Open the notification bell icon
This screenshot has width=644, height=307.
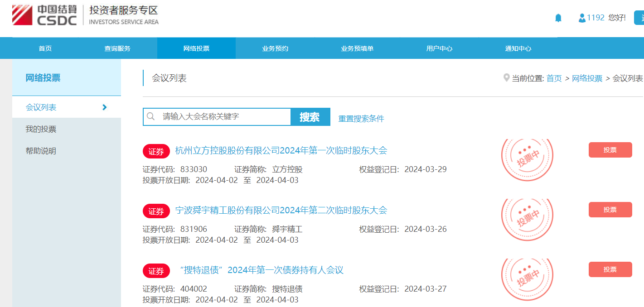(x=558, y=18)
